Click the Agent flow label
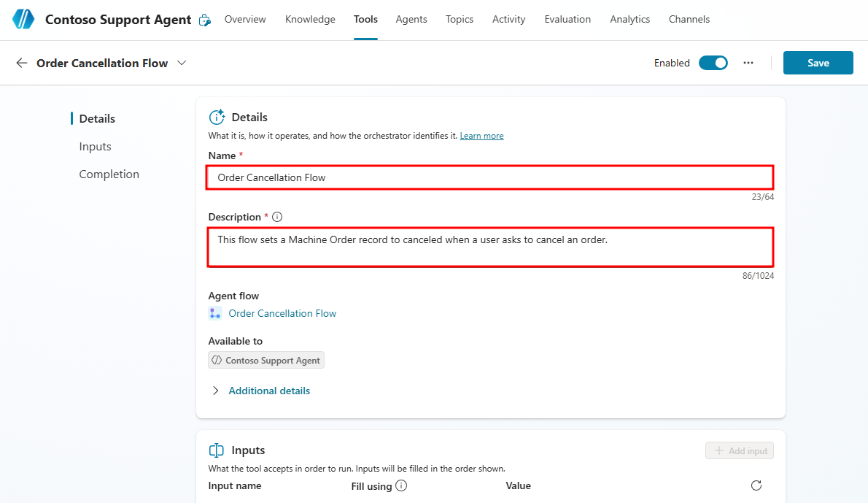 (233, 296)
